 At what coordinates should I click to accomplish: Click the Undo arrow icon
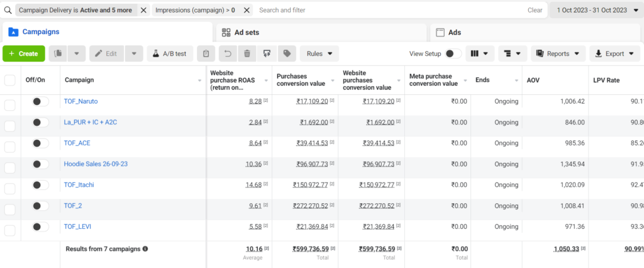(x=228, y=53)
